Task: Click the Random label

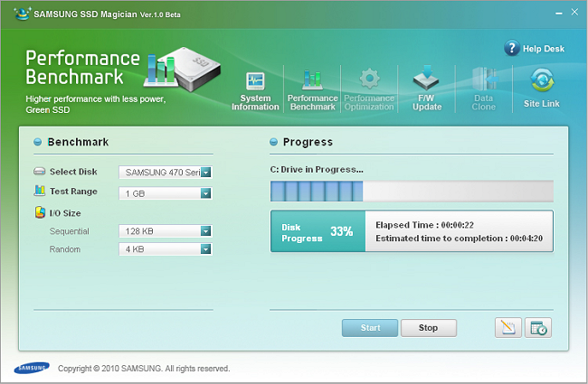Action: [65, 249]
